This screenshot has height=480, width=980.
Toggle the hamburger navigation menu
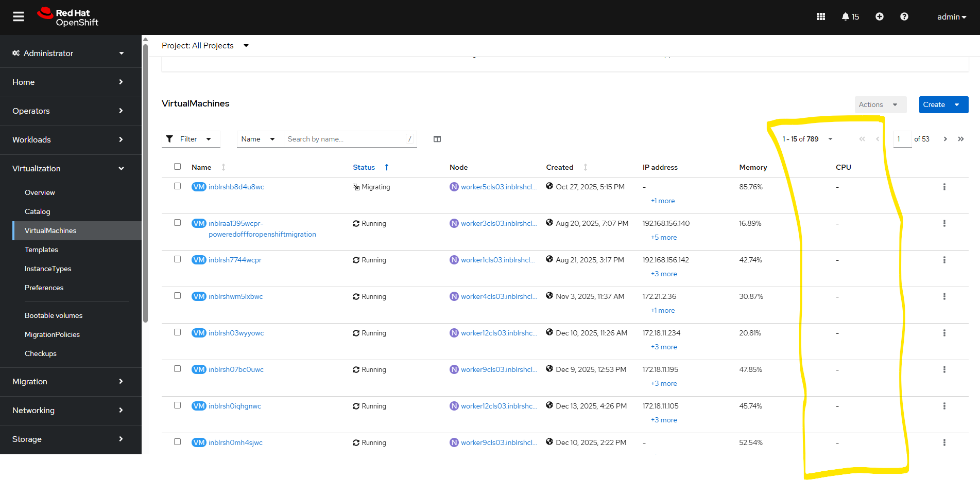click(19, 17)
